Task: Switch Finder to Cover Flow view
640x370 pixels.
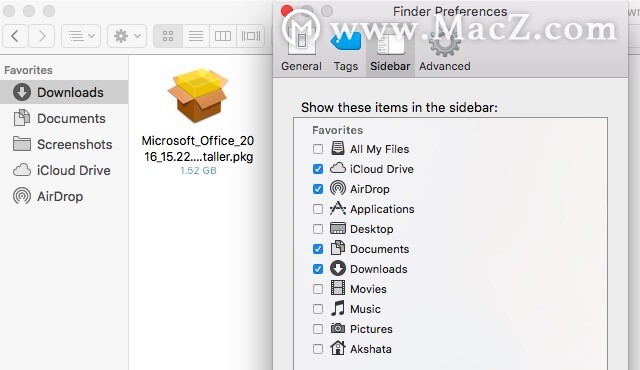Action: tap(251, 36)
